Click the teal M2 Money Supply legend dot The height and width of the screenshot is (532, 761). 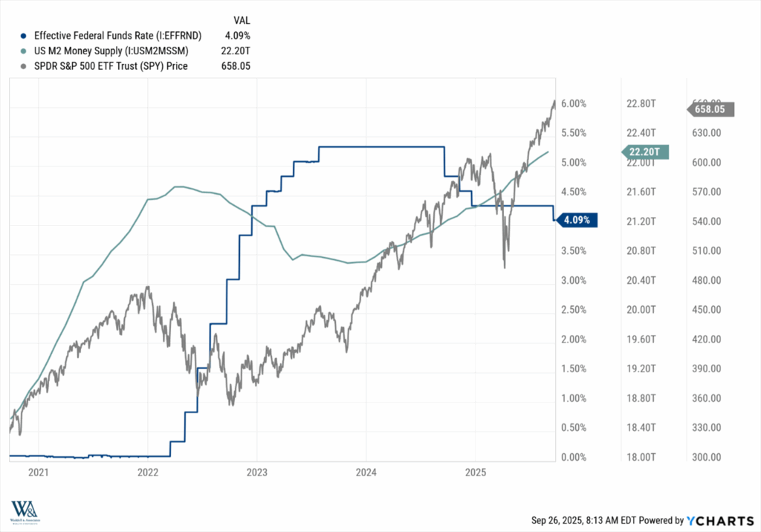click(25, 51)
